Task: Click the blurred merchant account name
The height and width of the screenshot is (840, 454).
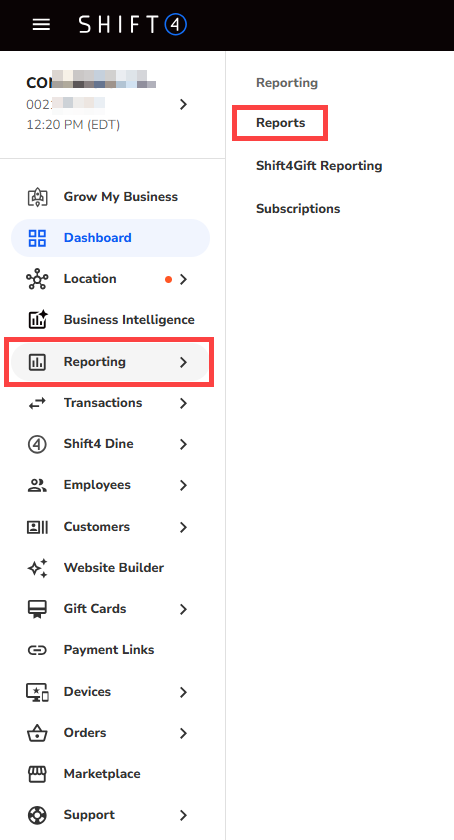Action: click(91, 82)
